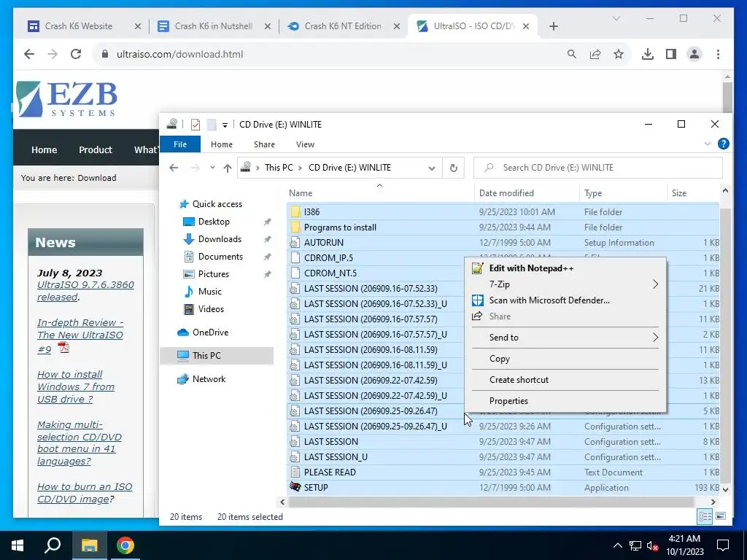Open Documents in navigation pane
This screenshot has height=560, width=747.
(220, 257)
